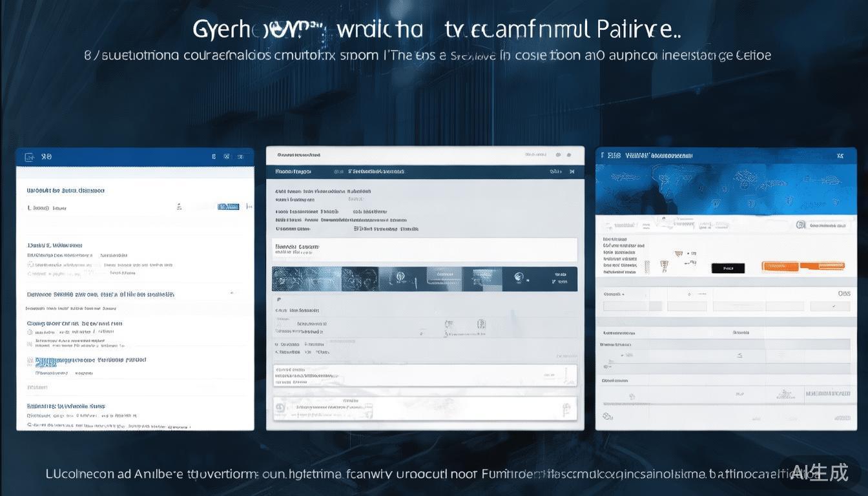
Task: Click the world map banner in the right panel
Action: point(725,190)
